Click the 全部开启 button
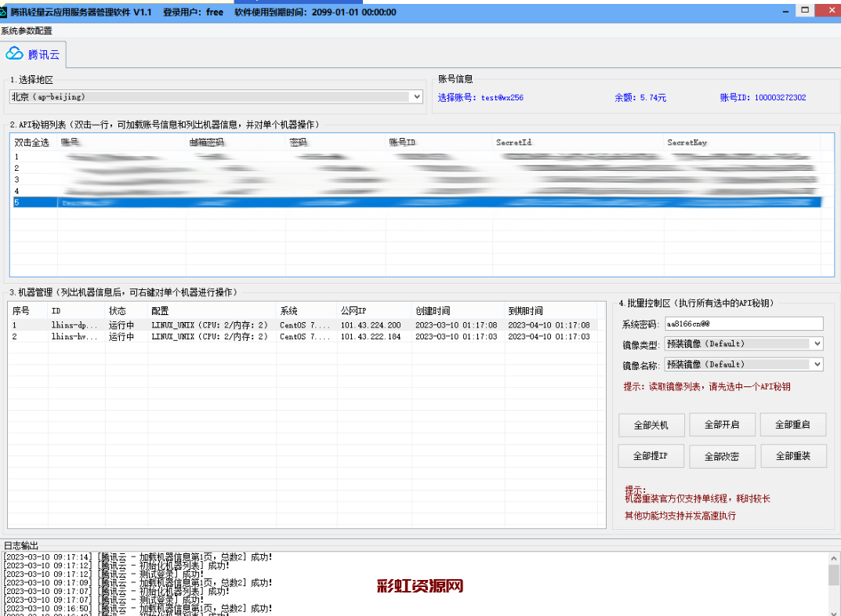 (721, 425)
